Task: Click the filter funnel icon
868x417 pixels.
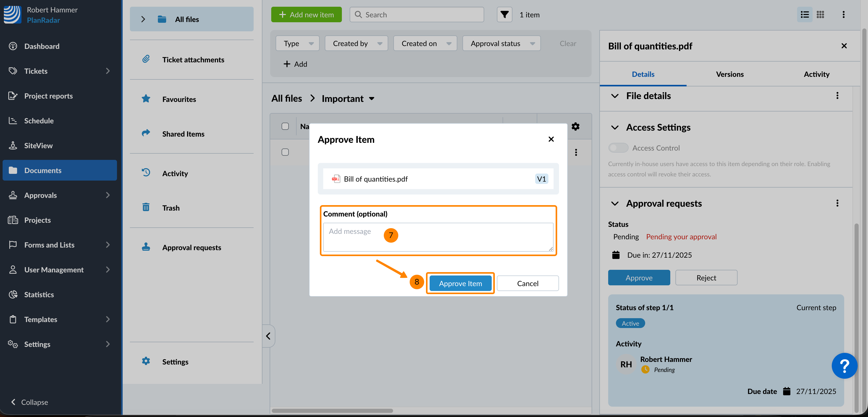Action: pos(504,14)
